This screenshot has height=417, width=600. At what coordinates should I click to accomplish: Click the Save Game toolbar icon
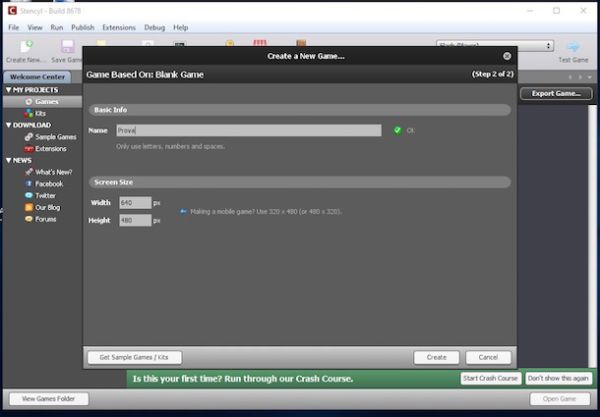click(67, 51)
